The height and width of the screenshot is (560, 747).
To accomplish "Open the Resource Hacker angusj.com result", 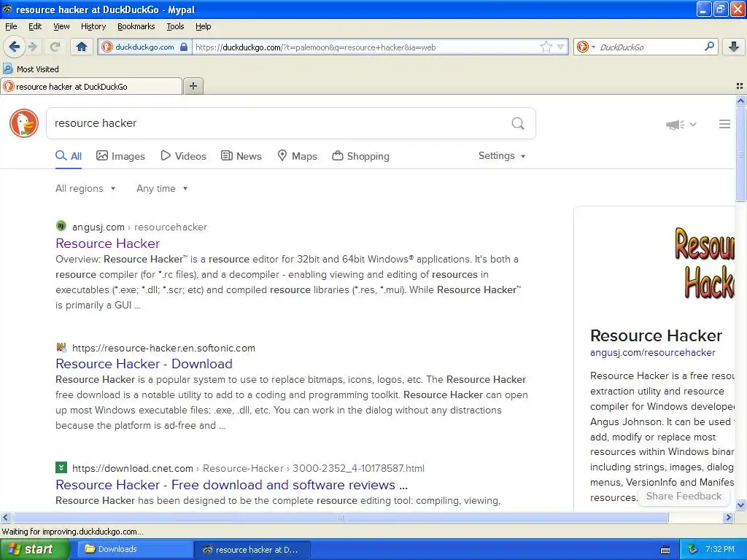I will pyautogui.click(x=108, y=244).
